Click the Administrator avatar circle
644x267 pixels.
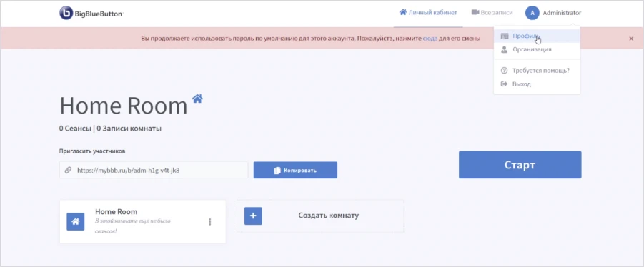click(x=532, y=13)
